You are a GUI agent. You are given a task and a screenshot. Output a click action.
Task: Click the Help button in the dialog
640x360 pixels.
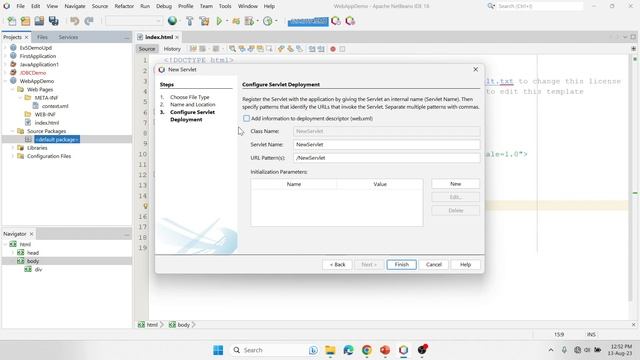pyautogui.click(x=465, y=264)
